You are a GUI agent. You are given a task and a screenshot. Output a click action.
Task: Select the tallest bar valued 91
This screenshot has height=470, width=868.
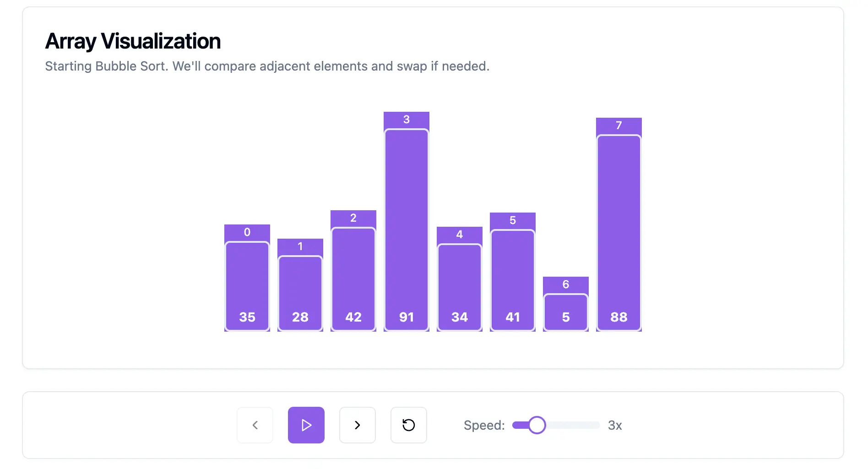pos(407,230)
